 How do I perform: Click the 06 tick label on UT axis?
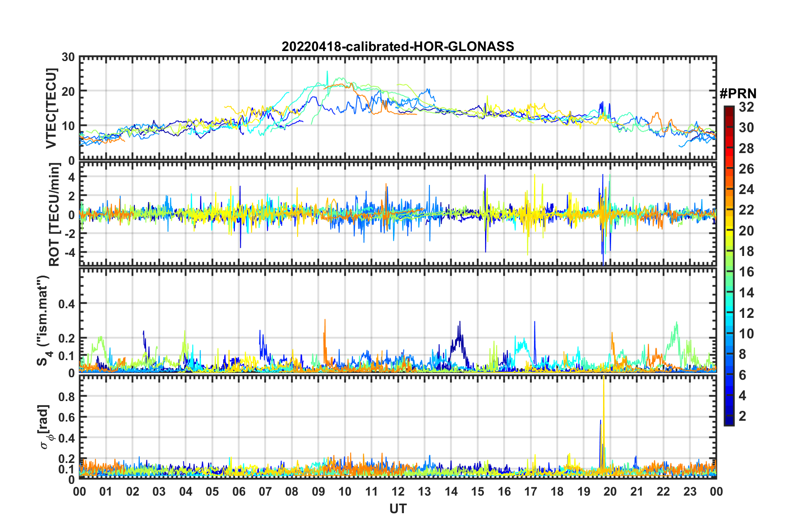click(239, 491)
